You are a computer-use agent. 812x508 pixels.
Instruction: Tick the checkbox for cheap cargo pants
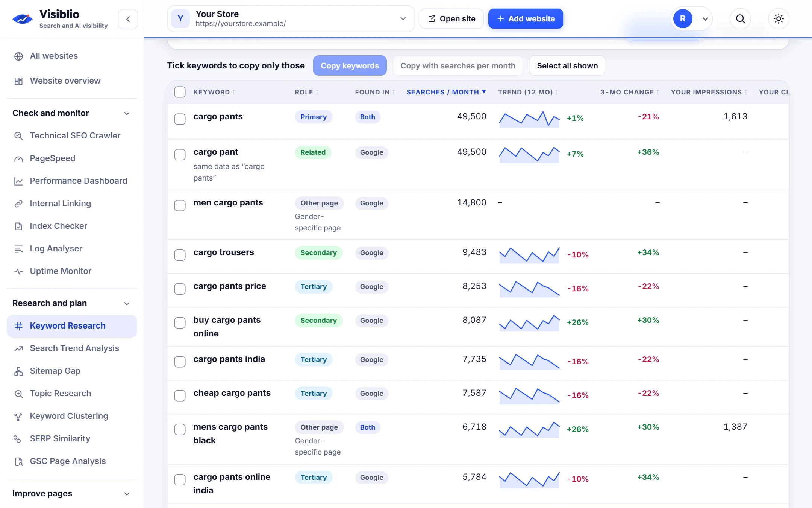[x=180, y=396]
